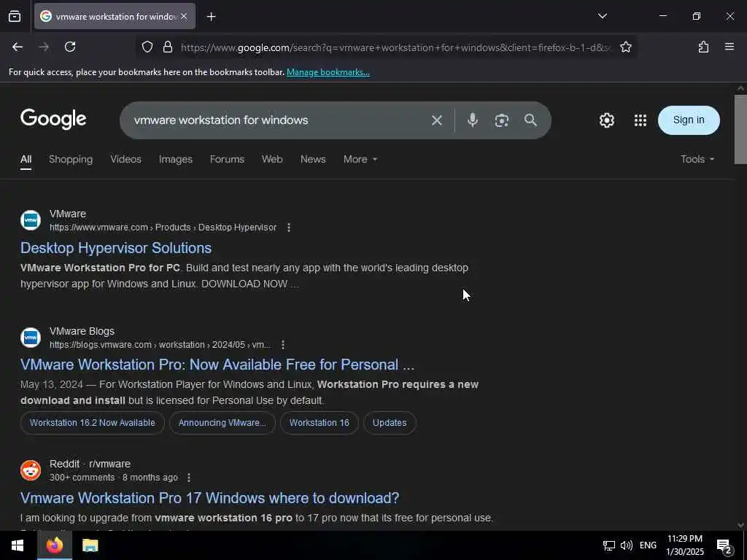Open network status tray icon

click(608, 545)
